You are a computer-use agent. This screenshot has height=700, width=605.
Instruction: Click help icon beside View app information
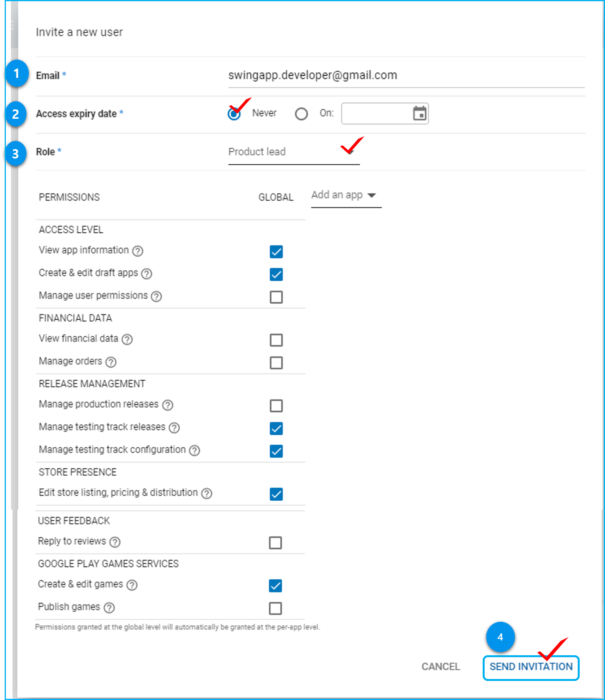tap(138, 251)
